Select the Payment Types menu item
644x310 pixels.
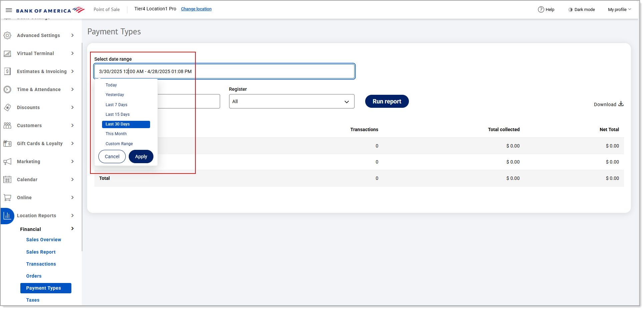[x=46, y=288]
